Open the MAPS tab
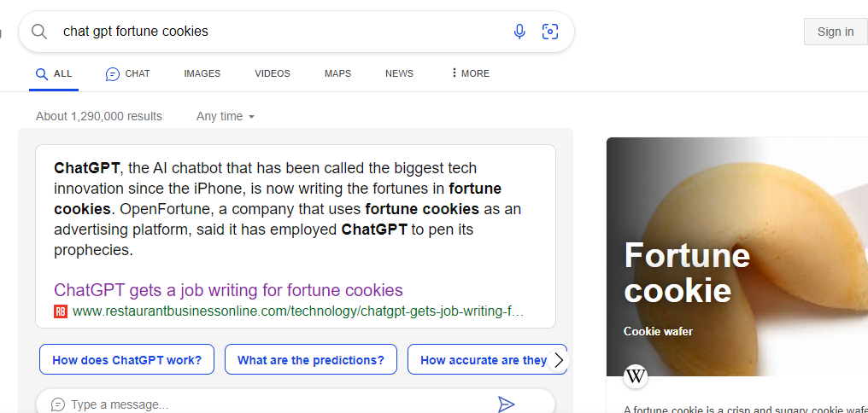 point(337,73)
